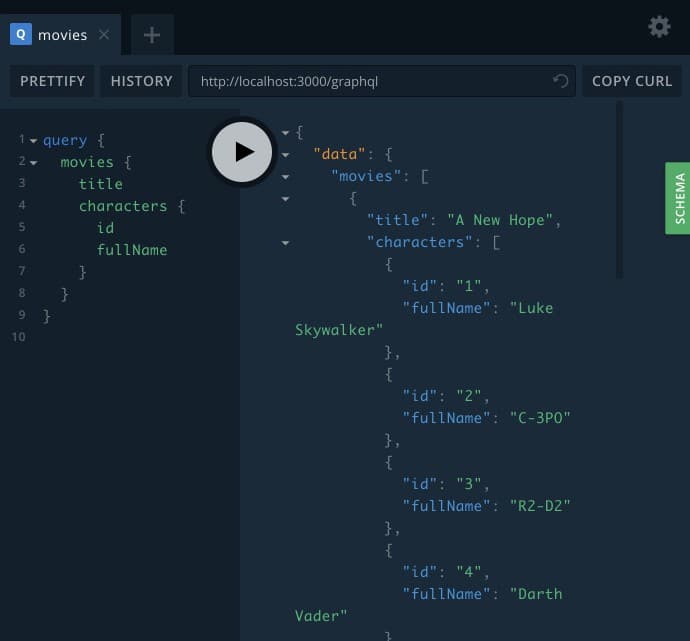Open the HISTORY panel
Image resolution: width=690 pixels, height=641 pixels.
141,81
